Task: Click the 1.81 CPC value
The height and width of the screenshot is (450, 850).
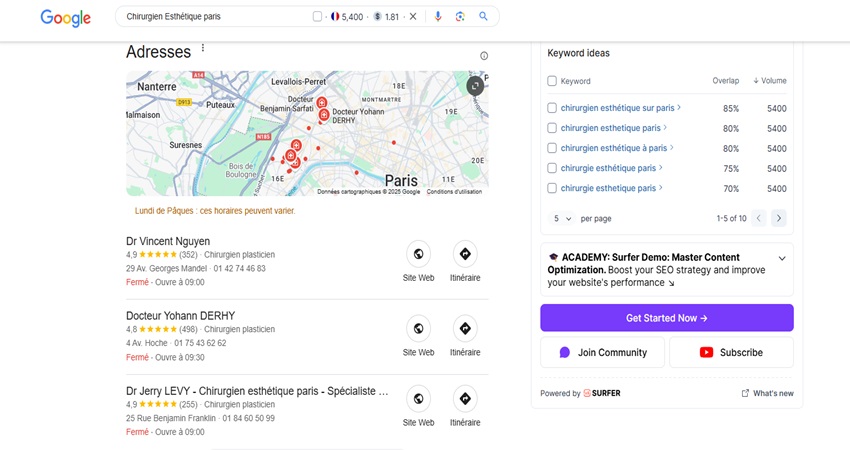Action: pyautogui.click(x=391, y=17)
